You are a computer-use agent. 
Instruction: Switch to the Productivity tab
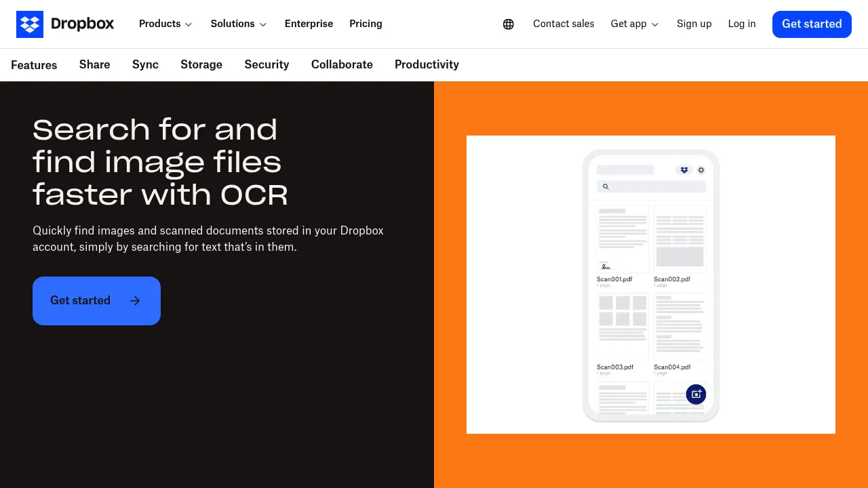pos(427,64)
